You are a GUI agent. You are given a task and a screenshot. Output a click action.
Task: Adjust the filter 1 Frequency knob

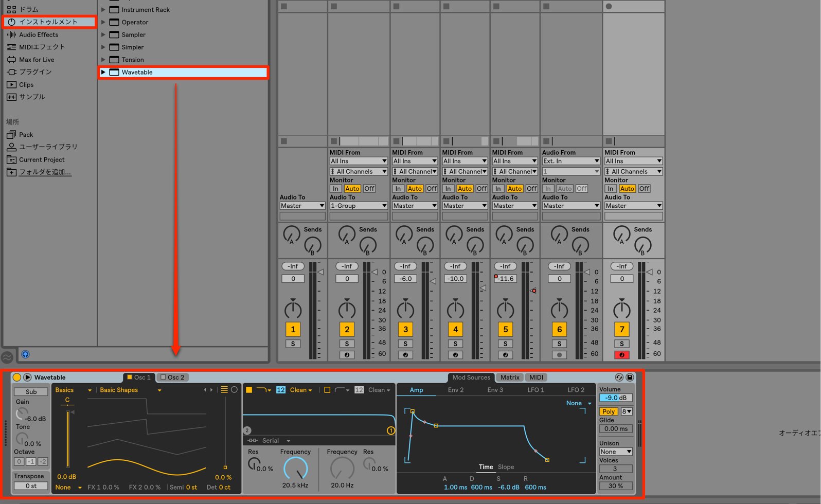pos(296,469)
